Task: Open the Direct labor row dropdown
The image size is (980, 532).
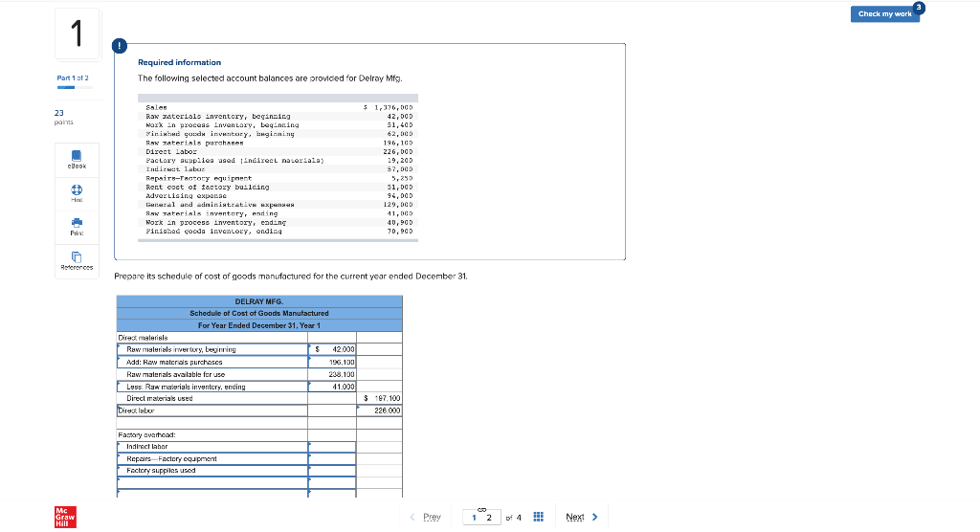Action: tap(212, 410)
